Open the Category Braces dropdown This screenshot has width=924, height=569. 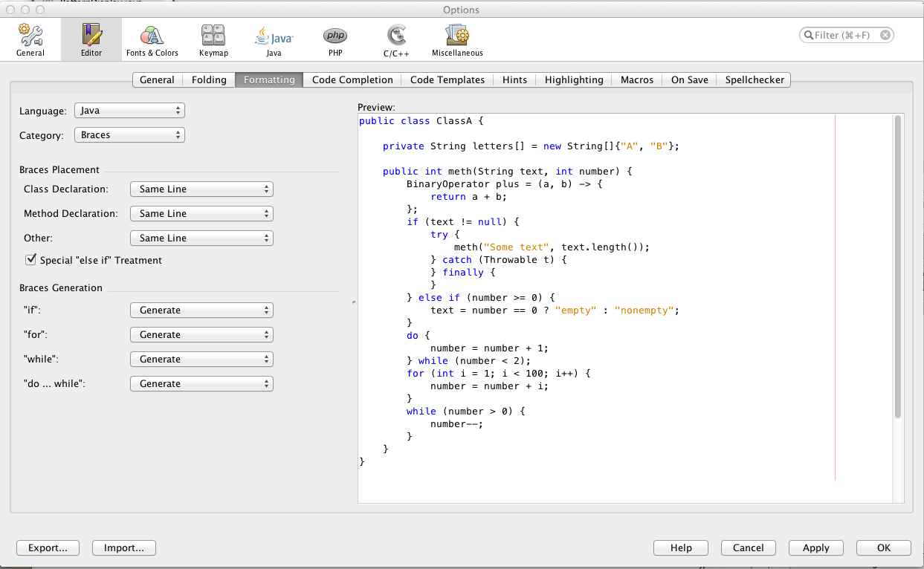pos(129,135)
